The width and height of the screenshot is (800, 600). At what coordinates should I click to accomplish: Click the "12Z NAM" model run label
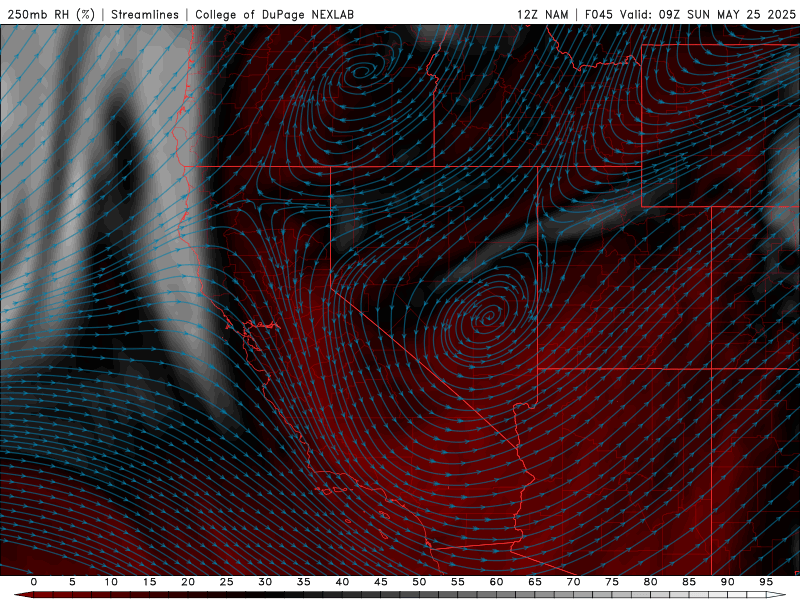click(x=542, y=14)
